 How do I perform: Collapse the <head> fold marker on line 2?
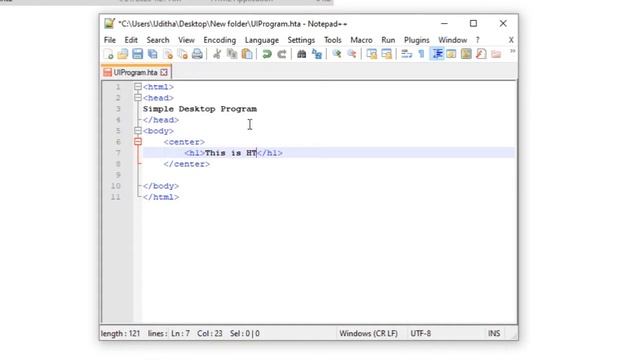pos(138,98)
